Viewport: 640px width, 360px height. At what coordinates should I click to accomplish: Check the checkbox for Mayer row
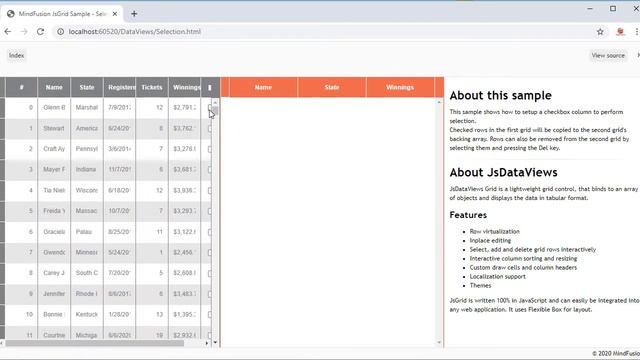tap(210, 169)
